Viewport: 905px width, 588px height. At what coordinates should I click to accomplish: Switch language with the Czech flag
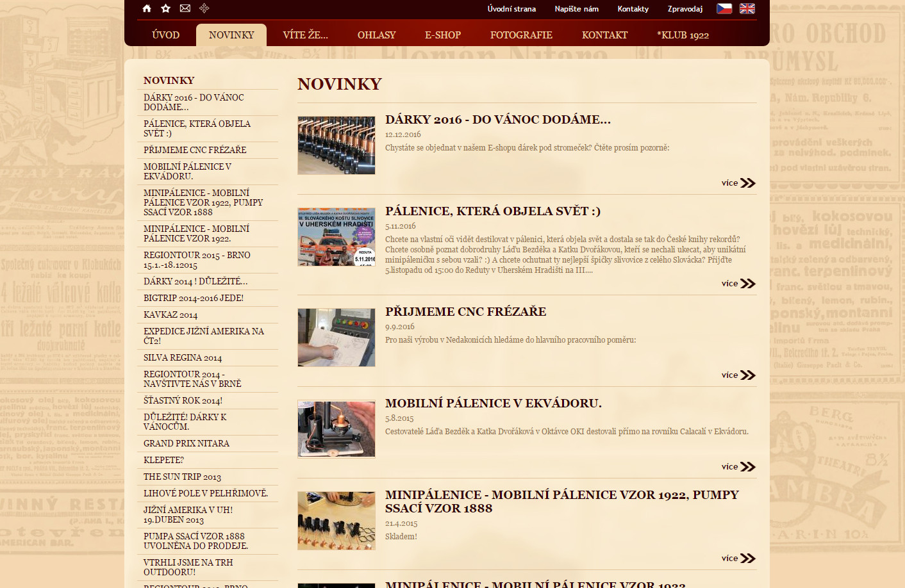[x=724, y=8]
